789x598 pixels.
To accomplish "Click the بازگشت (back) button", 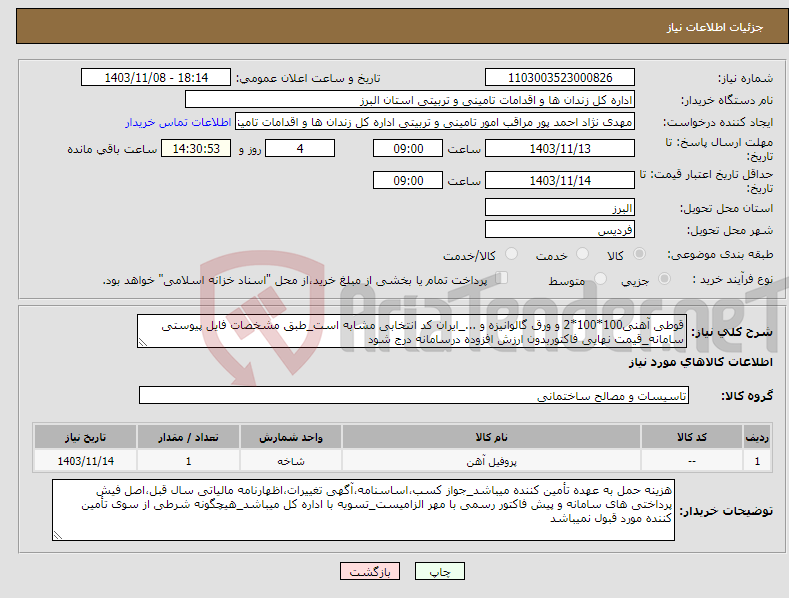I will tap(370, 571).
